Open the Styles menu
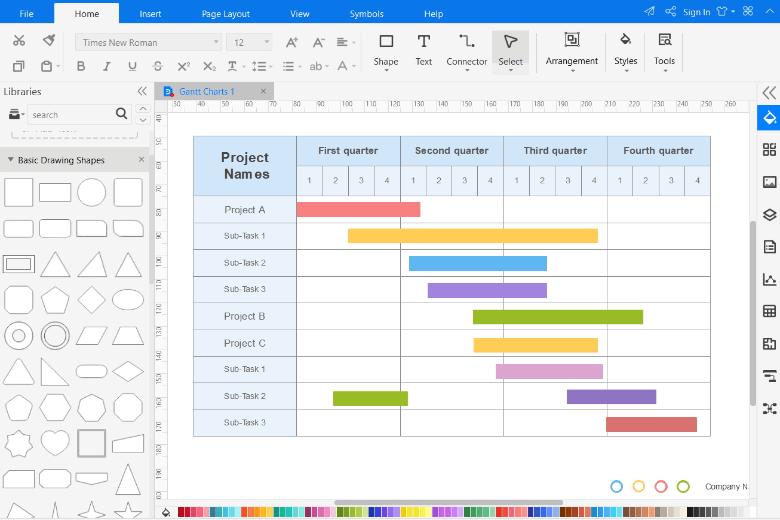 point(625,51)
